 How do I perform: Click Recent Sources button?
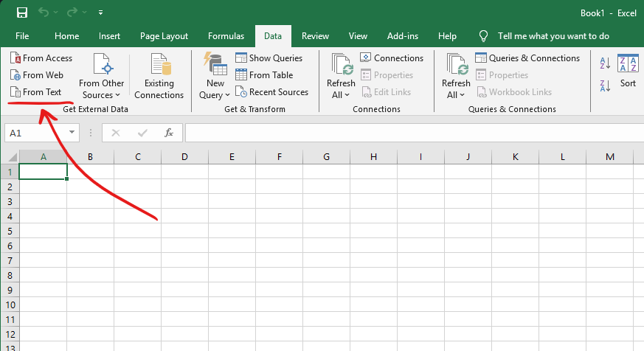click(x=271, y=92)
